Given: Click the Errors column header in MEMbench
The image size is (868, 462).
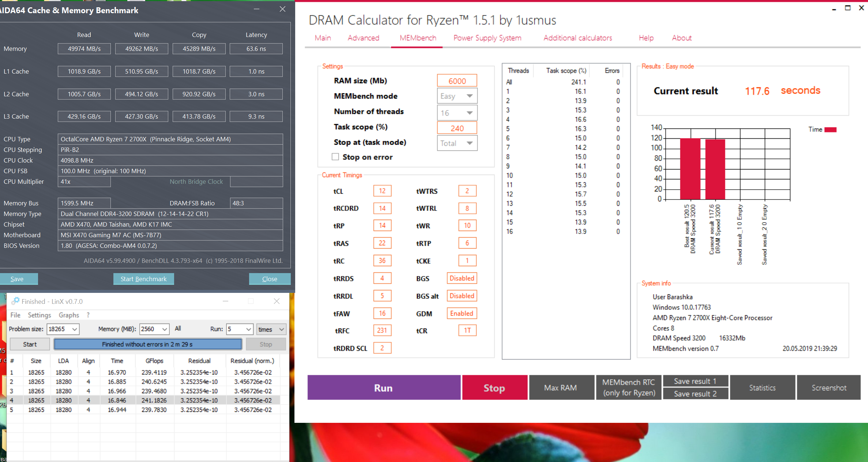Looking at the screenshot, I should [612, 70].
